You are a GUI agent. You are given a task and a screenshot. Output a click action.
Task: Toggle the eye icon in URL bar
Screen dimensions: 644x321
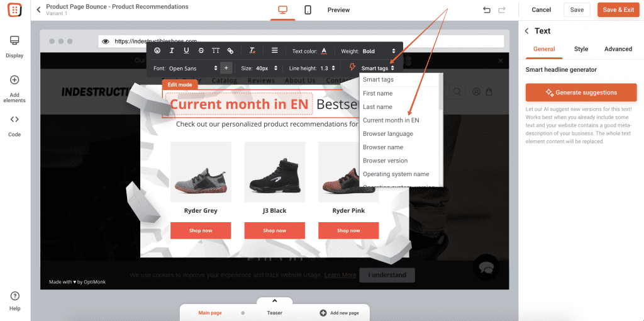point(106,41)
